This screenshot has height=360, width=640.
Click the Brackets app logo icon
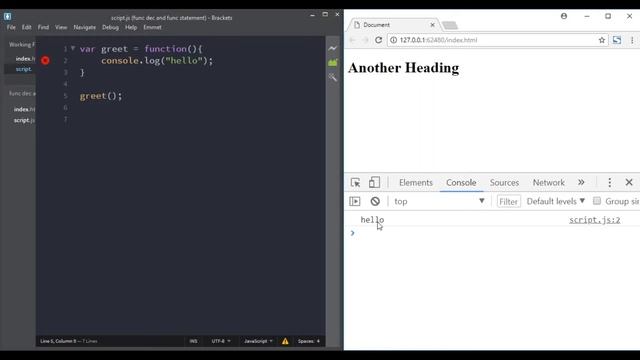click(8, 16)
